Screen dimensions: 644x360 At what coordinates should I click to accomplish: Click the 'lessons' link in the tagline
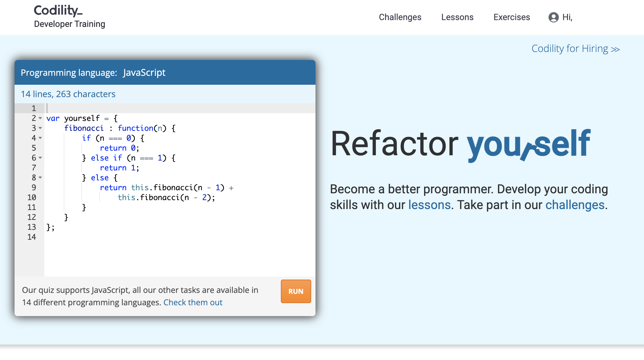coord(429,205)
